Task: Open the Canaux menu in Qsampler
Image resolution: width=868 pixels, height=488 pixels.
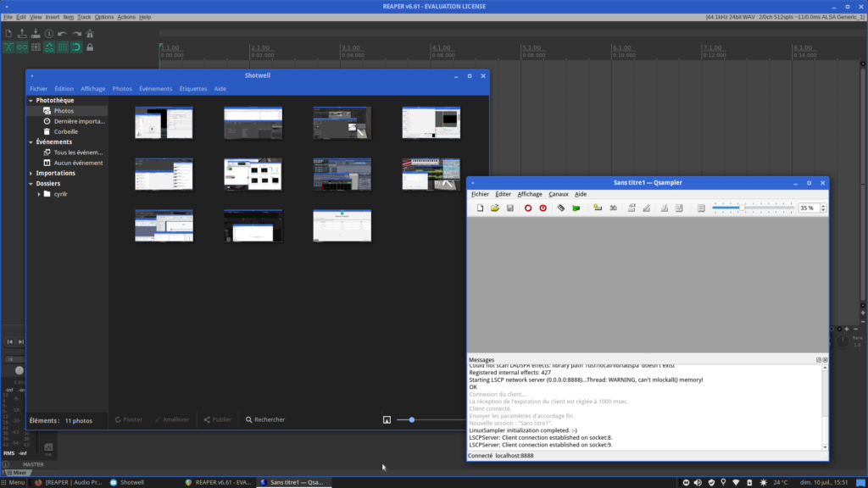Action: click(x=558, y=194)
